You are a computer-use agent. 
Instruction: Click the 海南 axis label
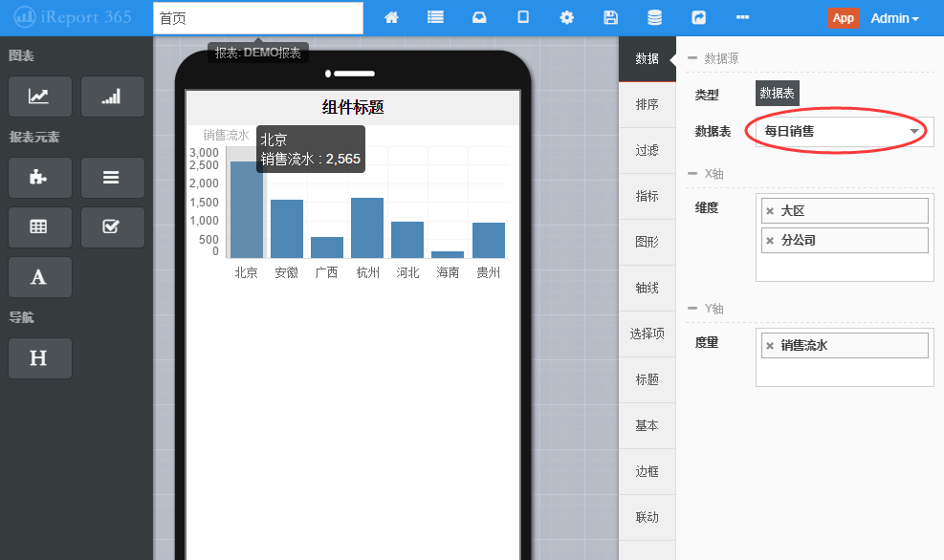click(x=448, y=273)
